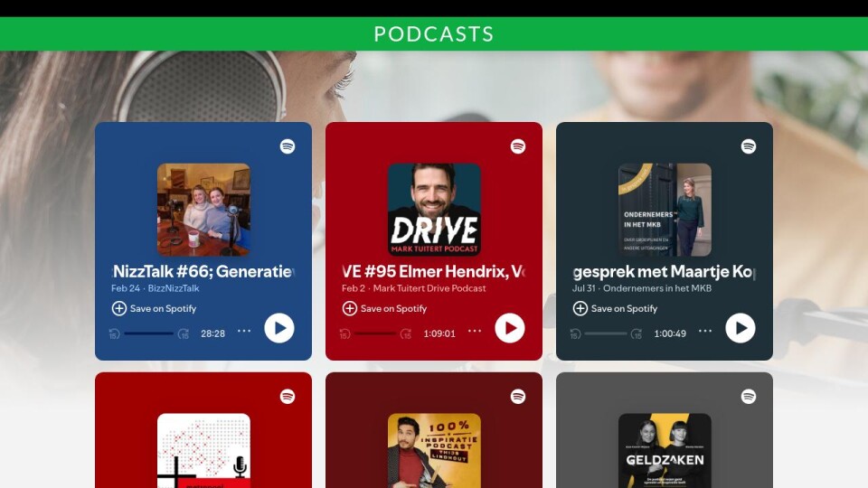Save BizzNizzTalk episode on Spotify
Image resolution: width=868 pixels, height=488 pixels.
coord(155,308)
